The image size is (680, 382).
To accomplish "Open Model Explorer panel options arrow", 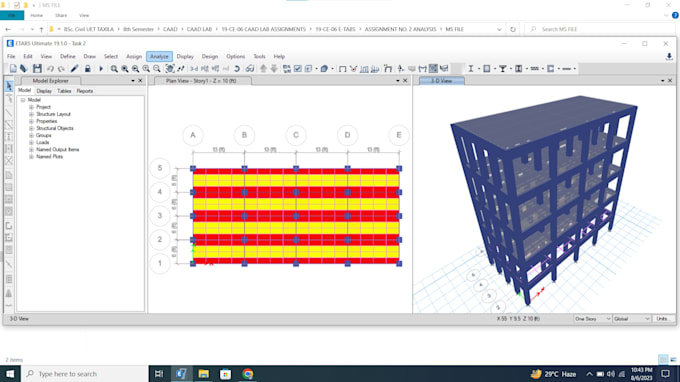I will pyautogui.click(x=133, y=81).
